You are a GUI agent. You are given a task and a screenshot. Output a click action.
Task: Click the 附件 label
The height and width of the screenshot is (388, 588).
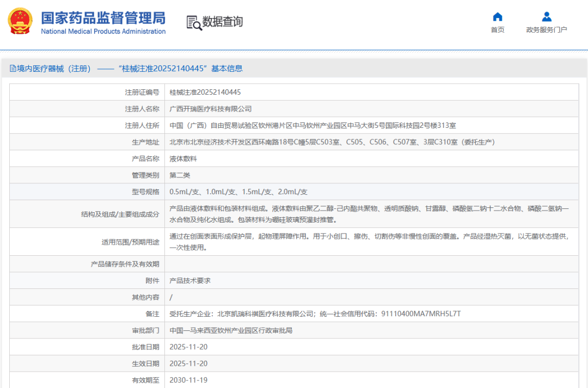pos(152,280)
